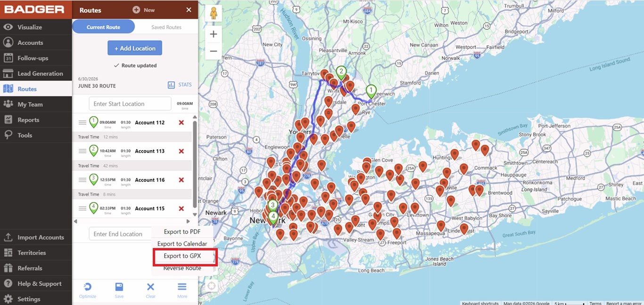Open Settings from sidebar

(x=36, y=299)
